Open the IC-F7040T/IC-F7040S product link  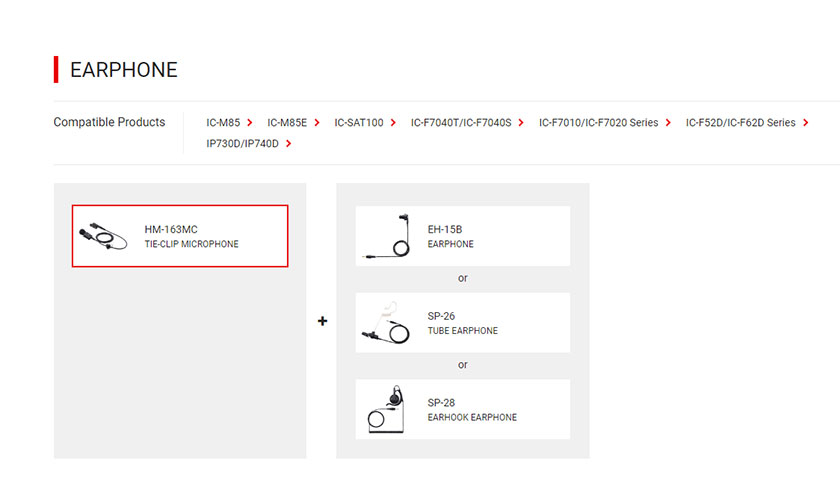[x=461, y=123]
